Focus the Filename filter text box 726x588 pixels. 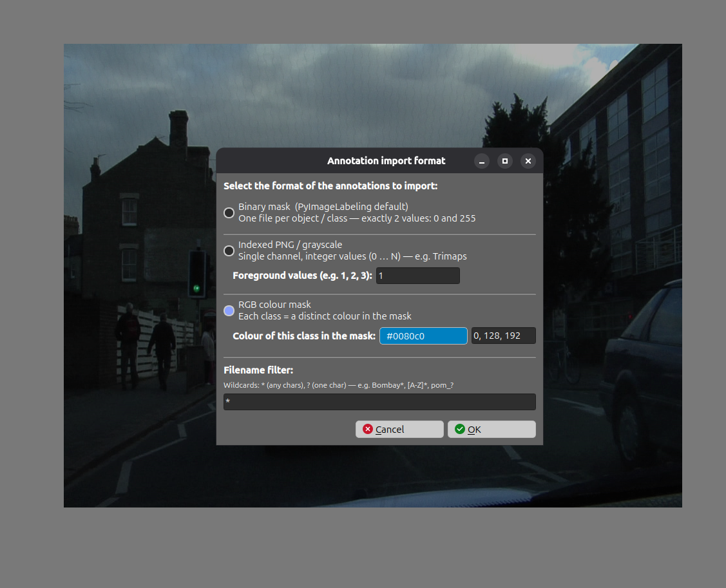379,401
